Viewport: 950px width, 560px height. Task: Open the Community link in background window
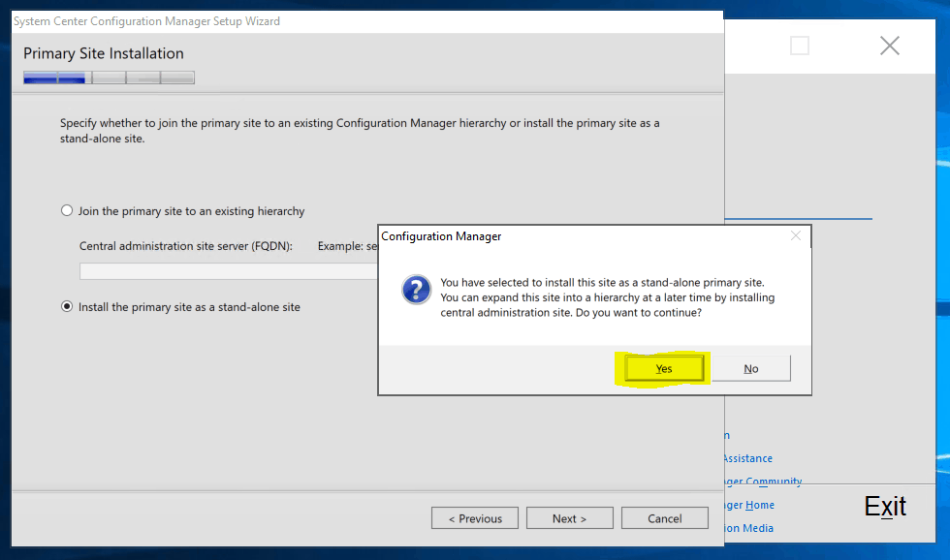[x=764, y=481]
